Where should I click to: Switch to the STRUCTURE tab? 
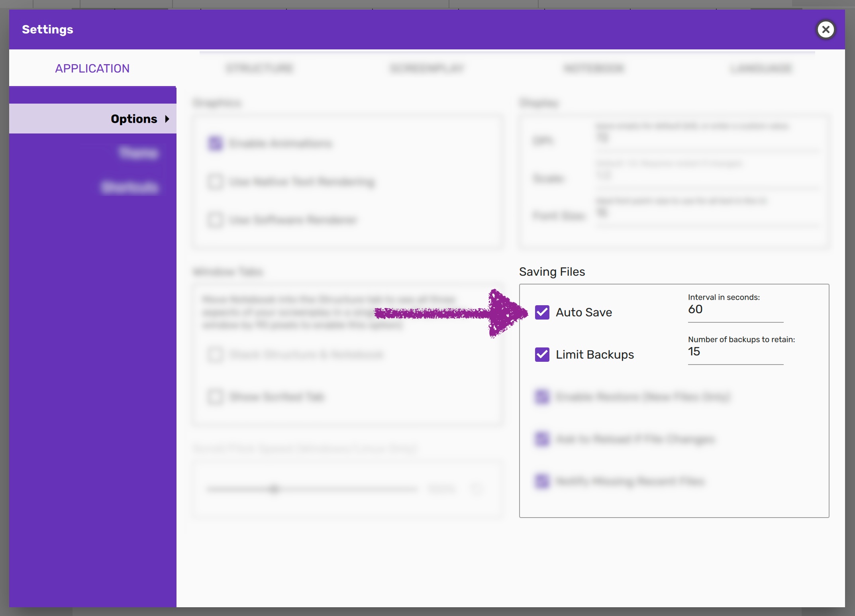coord(259,69)
